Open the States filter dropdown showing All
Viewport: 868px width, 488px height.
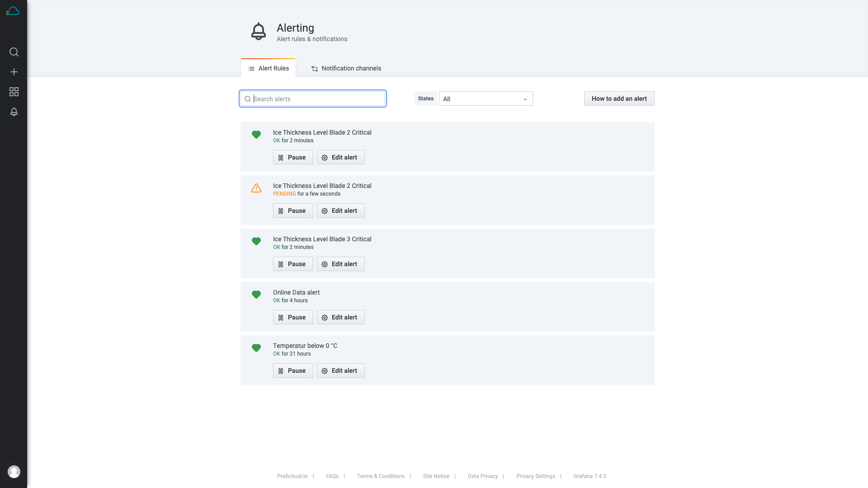pos(486,99)
